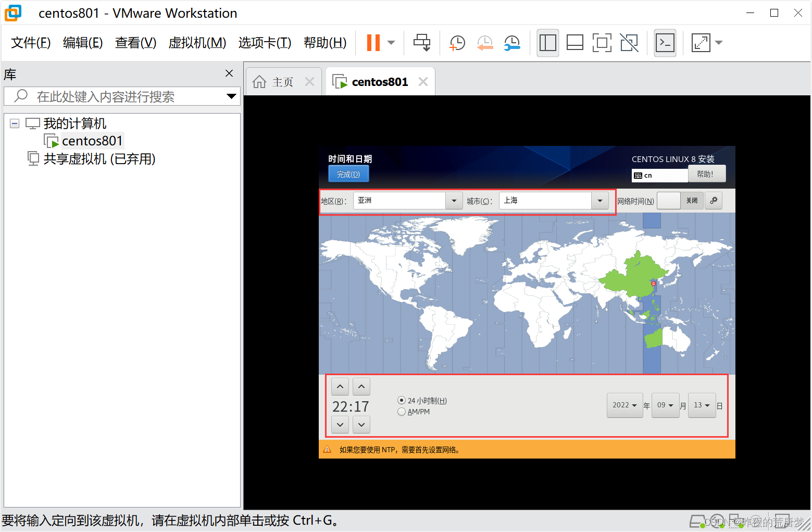Open the library search dropdown arrow
812x532 pixels.
point(232,96)
